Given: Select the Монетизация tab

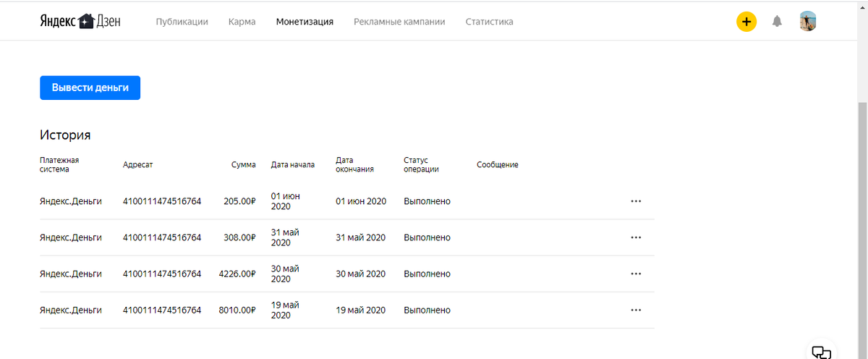Looking at the screenshot, I should [x=305, y=22].
